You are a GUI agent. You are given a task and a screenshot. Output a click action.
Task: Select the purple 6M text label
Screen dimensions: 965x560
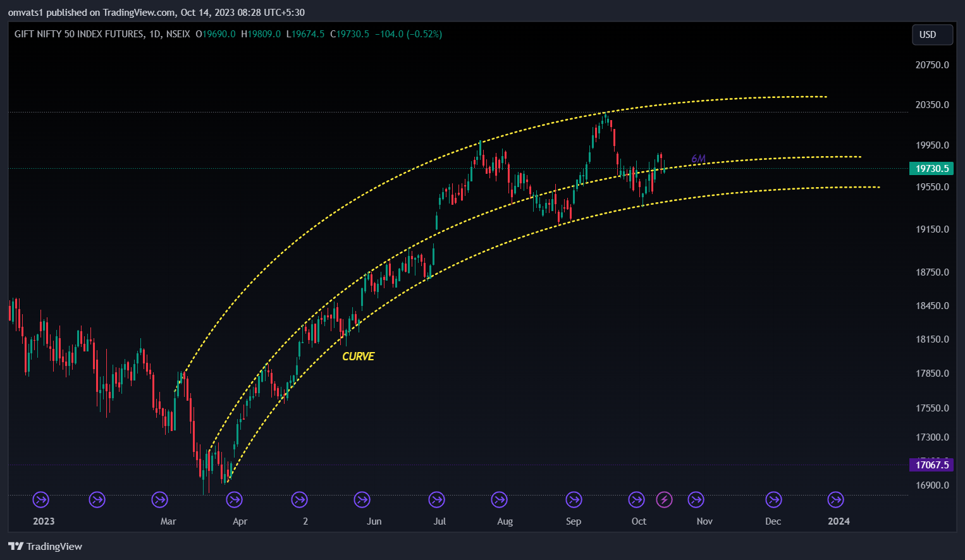(698, 159)
